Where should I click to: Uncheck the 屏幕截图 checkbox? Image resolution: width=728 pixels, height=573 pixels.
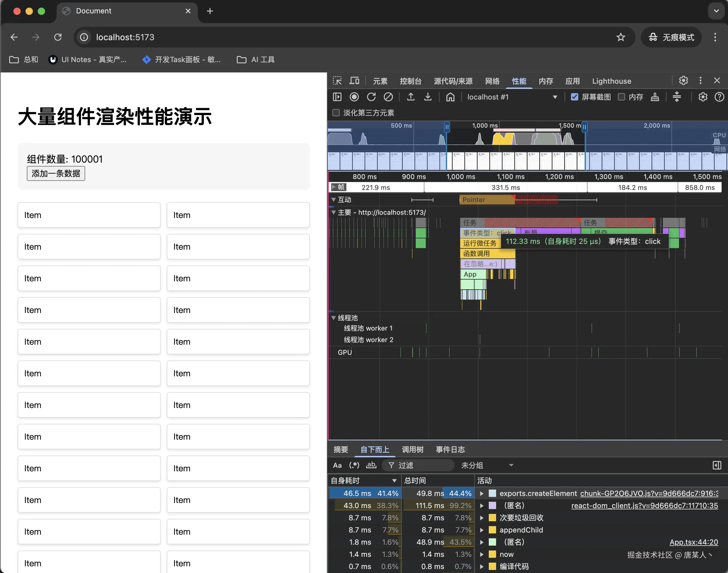(x=574, y=97)
